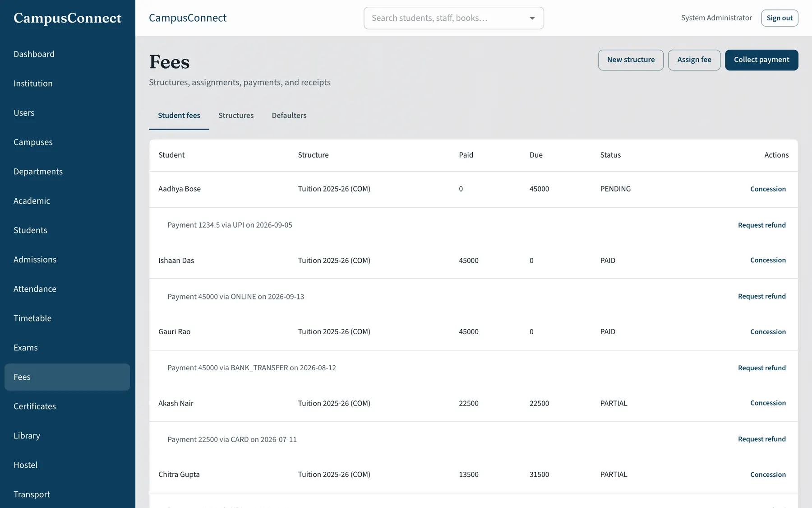Click the Status column header
This screenshot has width=812, height=508.
[610, 155]
